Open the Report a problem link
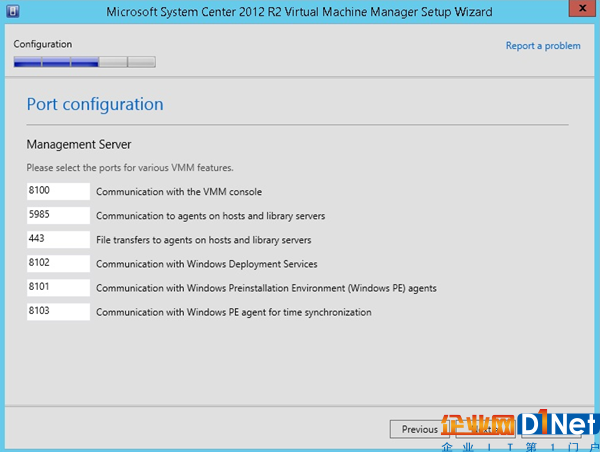This screenshot has height=452, width=600. point(543,46)
